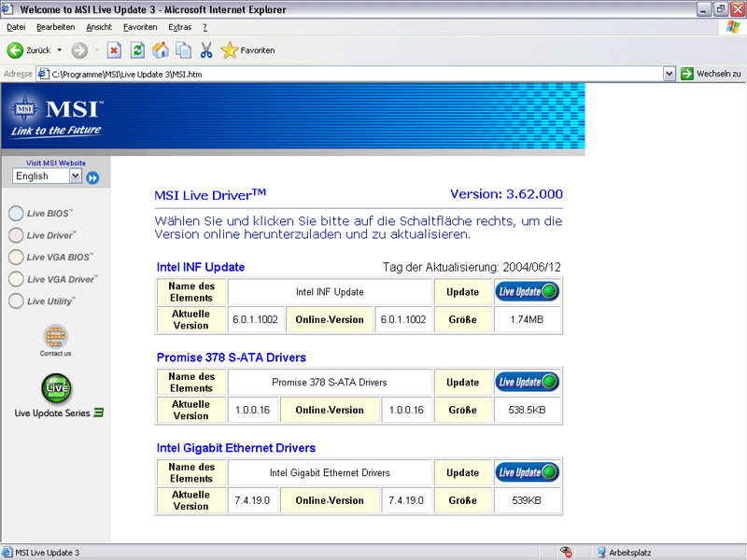Click the status bar security icon
The image size is (747, 560).
pyautogui.click(x=566, y=553)
